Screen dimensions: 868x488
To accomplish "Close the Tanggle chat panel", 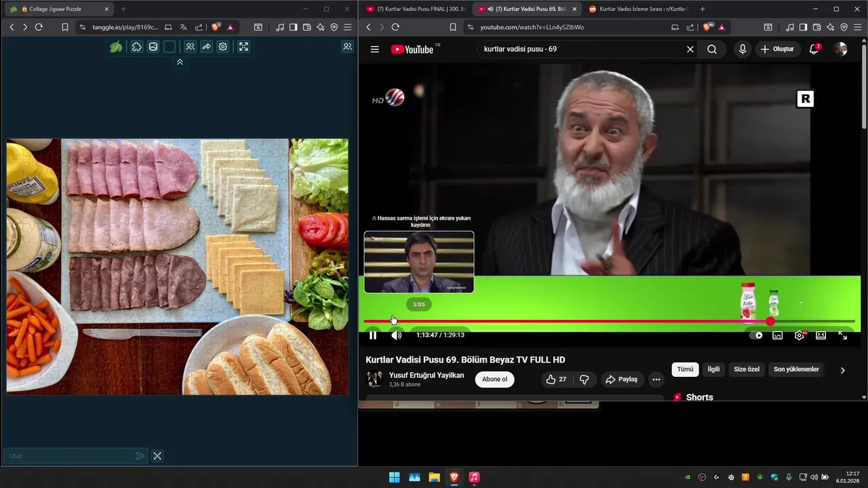I will tap(157, 456).
